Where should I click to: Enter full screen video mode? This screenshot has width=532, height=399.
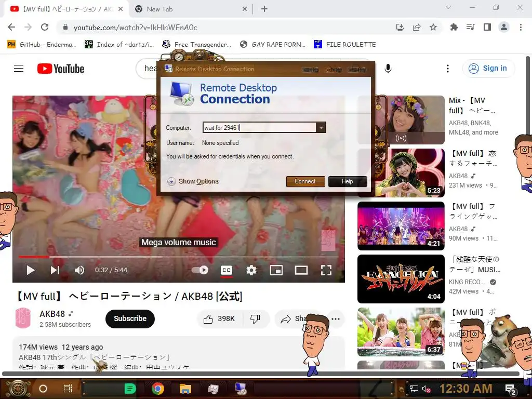coord(326,270)
